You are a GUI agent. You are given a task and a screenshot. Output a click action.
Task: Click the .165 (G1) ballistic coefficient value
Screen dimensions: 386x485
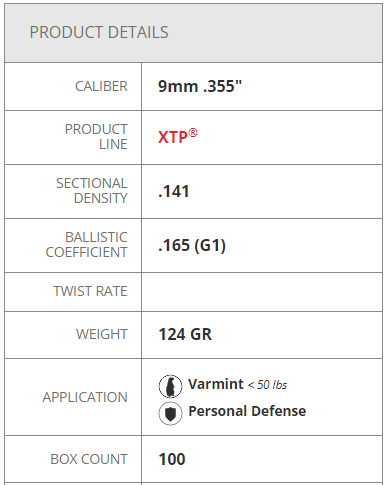pos(192,245)
